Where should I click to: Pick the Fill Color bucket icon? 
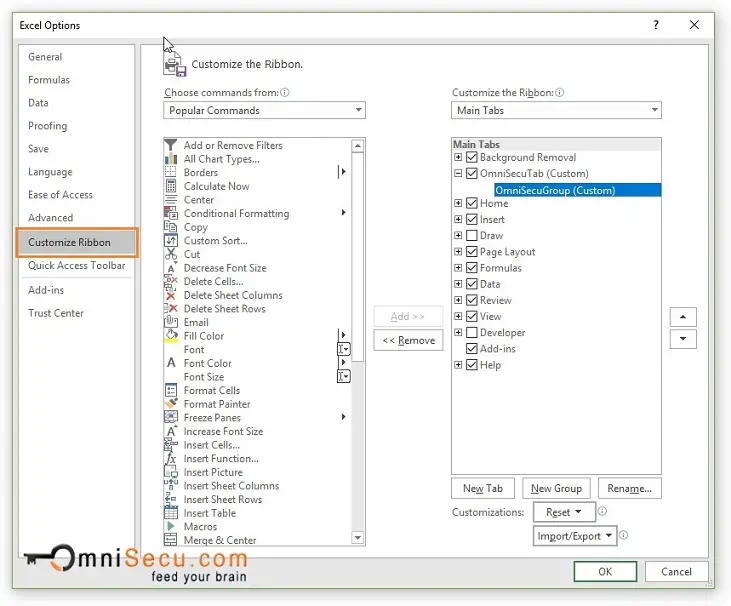click(x=171, y=336)
